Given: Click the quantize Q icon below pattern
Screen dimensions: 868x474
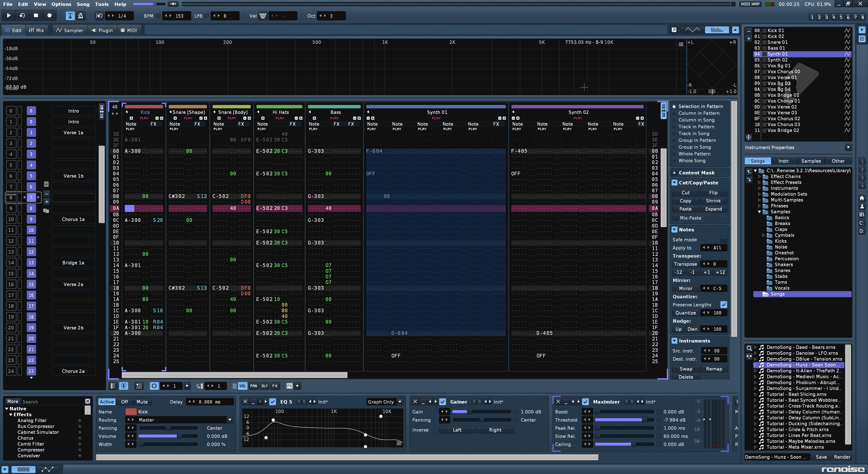Looking at the screenshot, I should point(154,386).
